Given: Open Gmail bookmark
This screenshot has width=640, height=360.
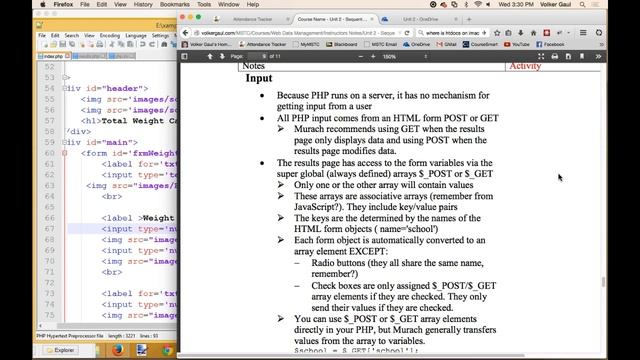Looking at the screenshot, I should click(x=446, y=44).
